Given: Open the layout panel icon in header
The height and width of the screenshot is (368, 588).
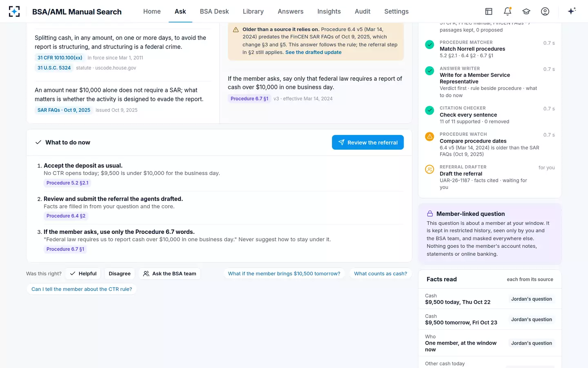Looking at the screenshot, I should tap(489, 11).
